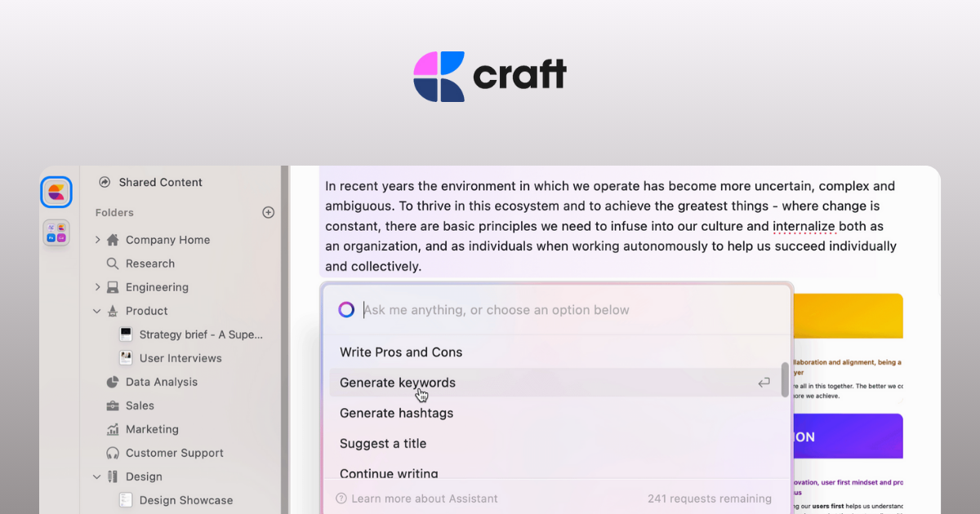Click the Company Home house icon
Screen dimensions: 980x514
pos(113,240)
